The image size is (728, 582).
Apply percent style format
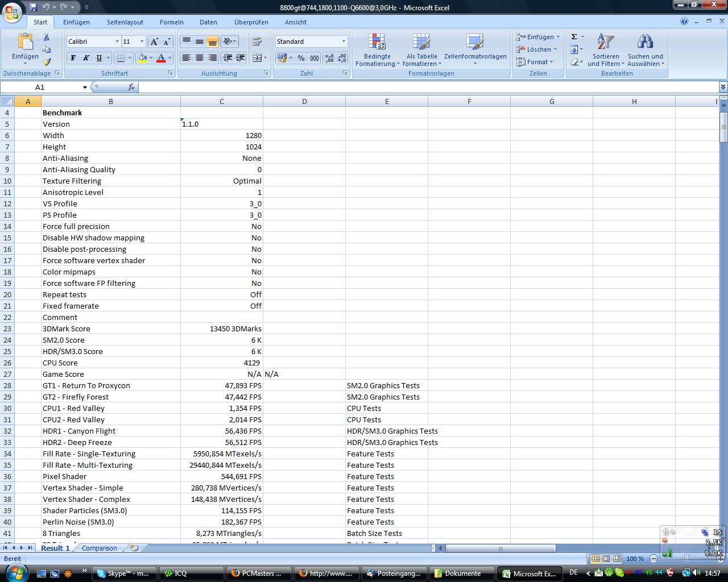(301, 58)
